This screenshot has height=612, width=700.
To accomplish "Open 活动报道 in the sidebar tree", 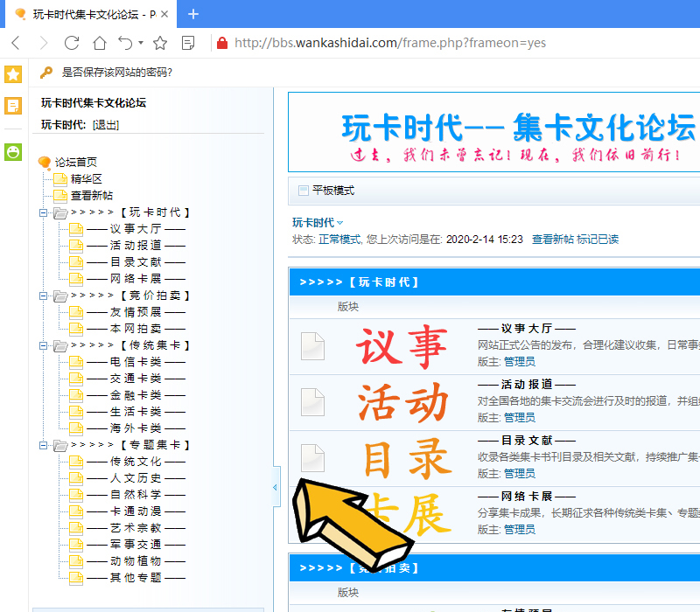I will (136, 246).
